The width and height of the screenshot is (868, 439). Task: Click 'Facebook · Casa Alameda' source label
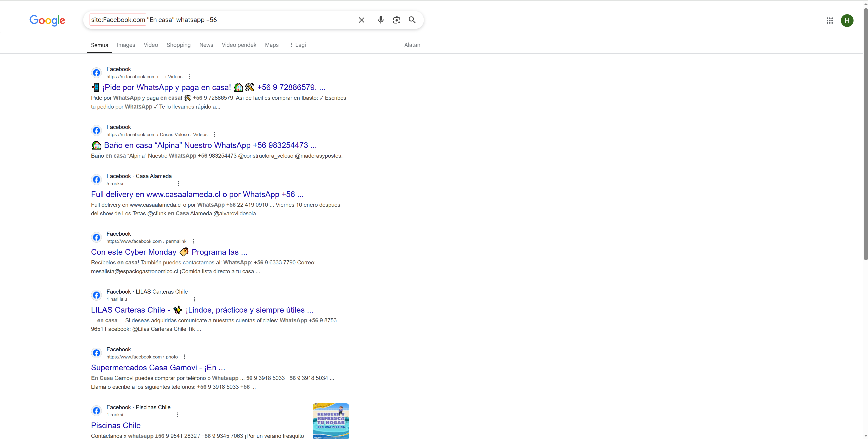tap(139, 176)
